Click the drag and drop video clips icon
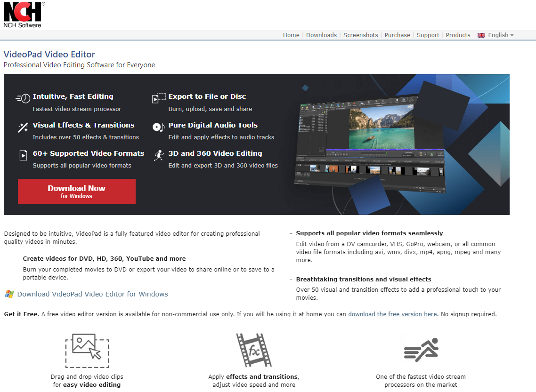 point(87,351)
